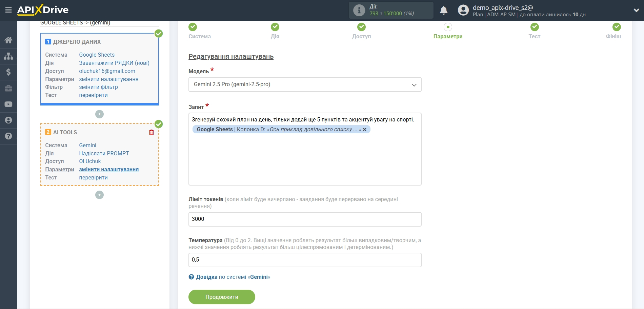Viewport: 644px width, 309px height.
Task: Open the home icon in sidebar
Action: click(8, 40)
